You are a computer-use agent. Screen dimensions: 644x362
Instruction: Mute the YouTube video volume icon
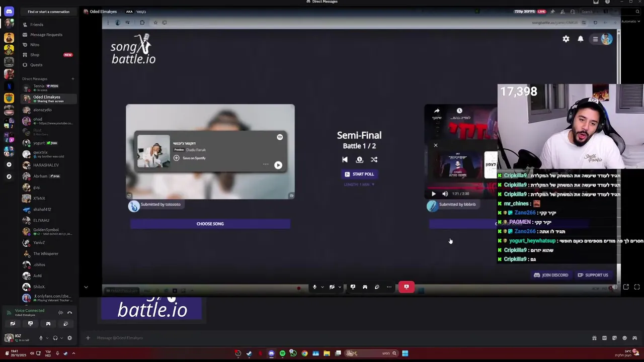(445, 194)
